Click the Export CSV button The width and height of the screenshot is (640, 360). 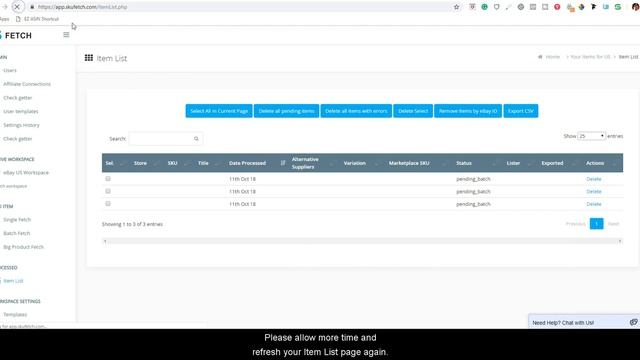tap(520, 111)
